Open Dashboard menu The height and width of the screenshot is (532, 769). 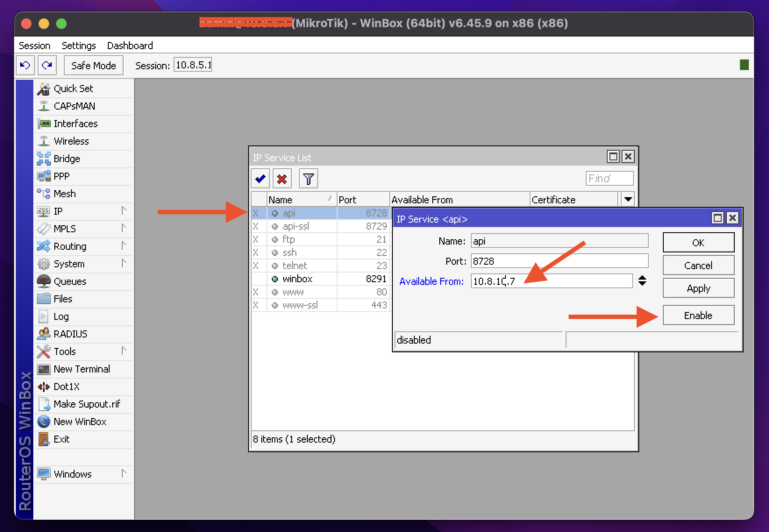(130, 46)
